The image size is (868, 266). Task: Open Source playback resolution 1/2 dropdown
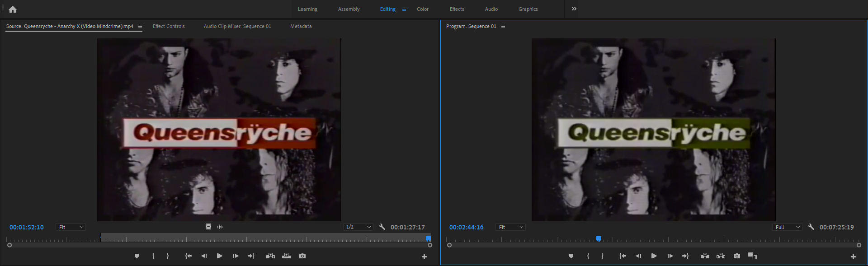point(358,227)
